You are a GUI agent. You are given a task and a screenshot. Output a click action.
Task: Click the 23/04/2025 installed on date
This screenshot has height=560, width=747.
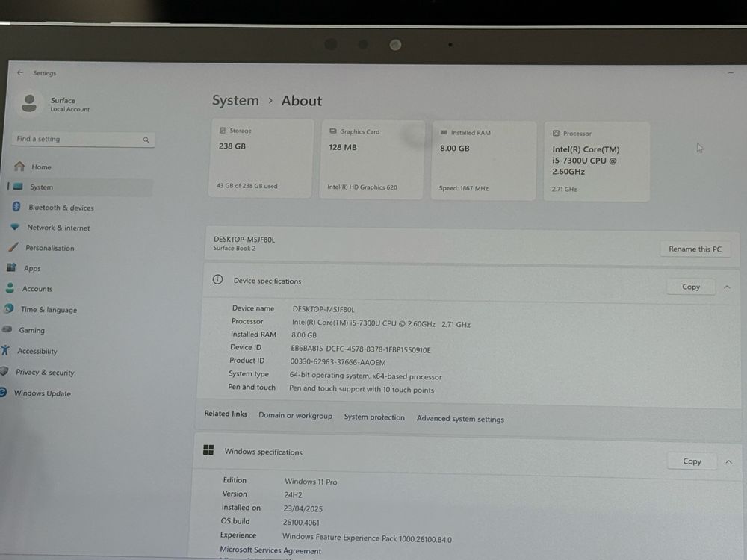[303, 508]
